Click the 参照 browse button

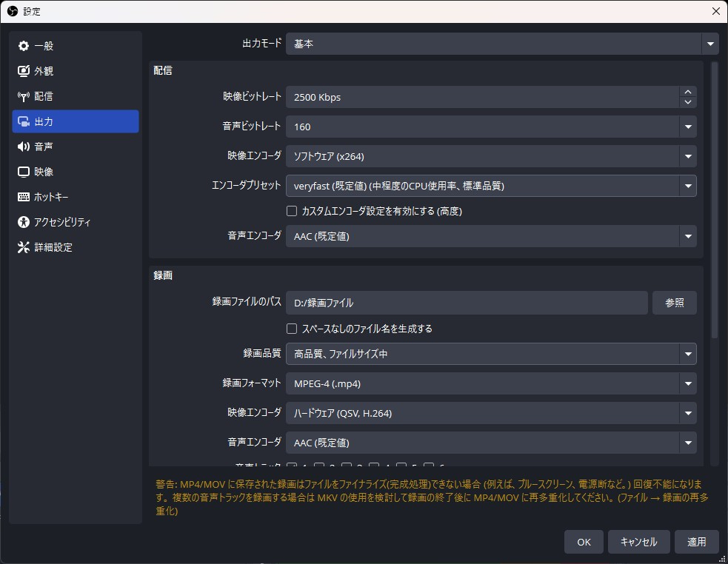pyautogui.click(x=674, y=303)
